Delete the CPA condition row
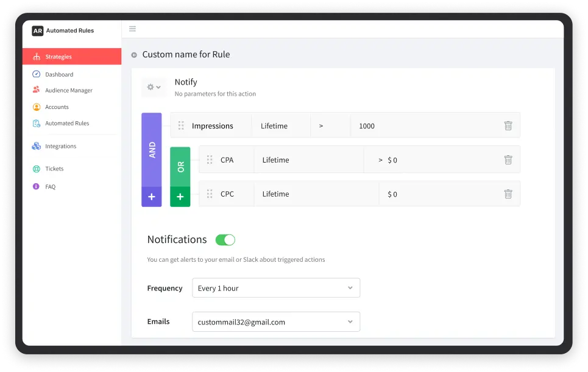 508,160
